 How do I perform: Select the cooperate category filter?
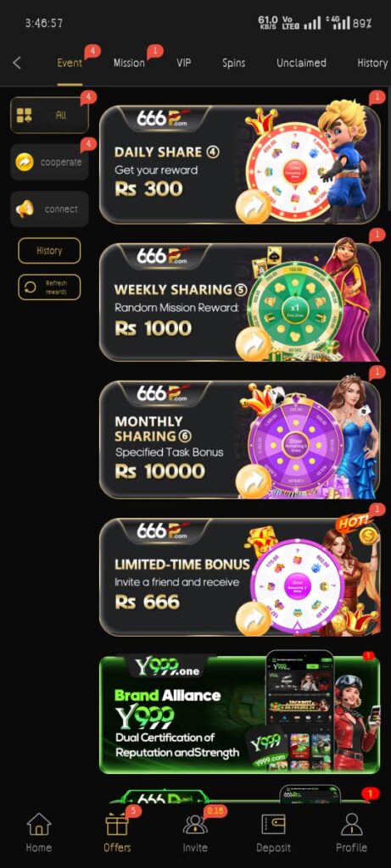[49, 162]
